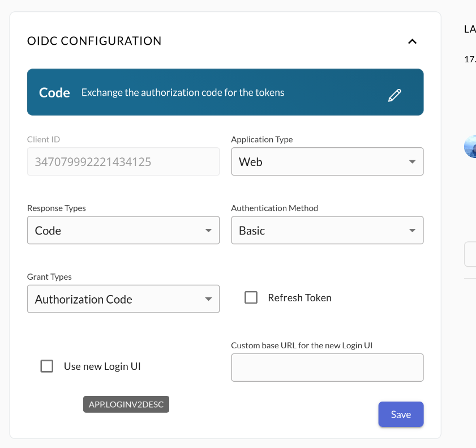476x448 pixels.
Task: Click the Client ID field
Action: click(x=123, y=162)
